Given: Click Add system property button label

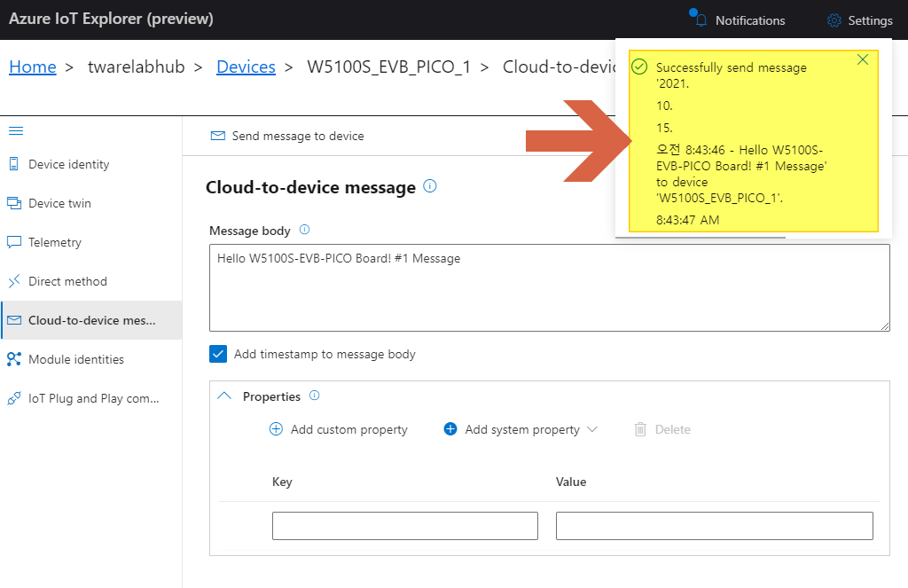Looking at the screenshot, I should (x=521, y=429).
